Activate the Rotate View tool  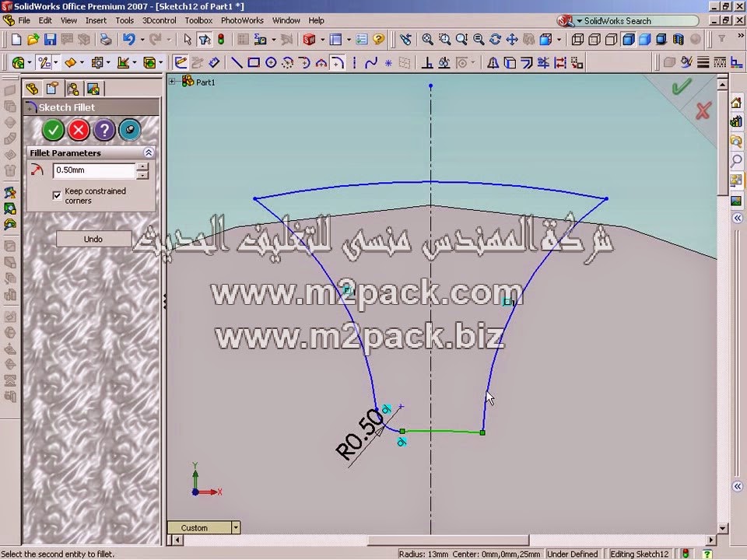[495, 39]
